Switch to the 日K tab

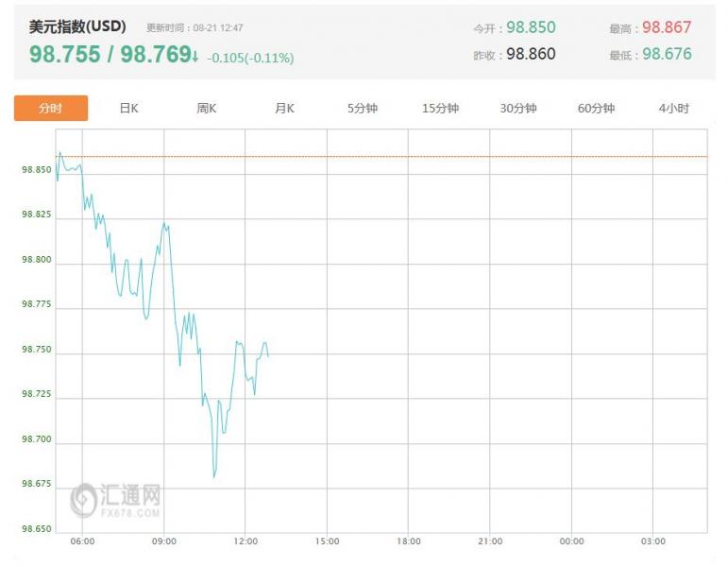click(x=128, y=109)
